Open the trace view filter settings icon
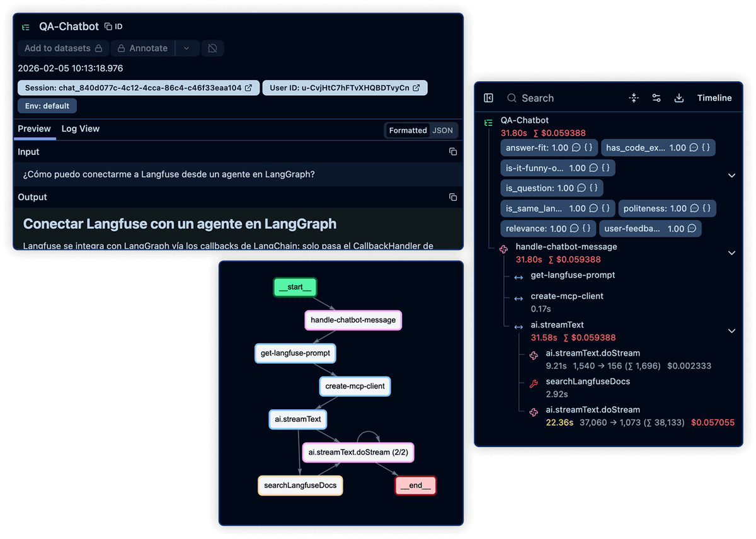 pyautogui.click(x=656, y=98)
